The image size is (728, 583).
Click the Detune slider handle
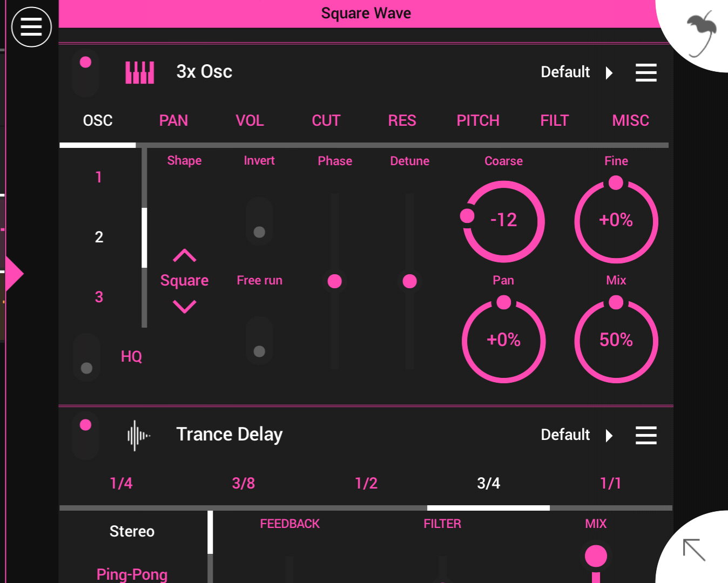(x=410, y=281)
